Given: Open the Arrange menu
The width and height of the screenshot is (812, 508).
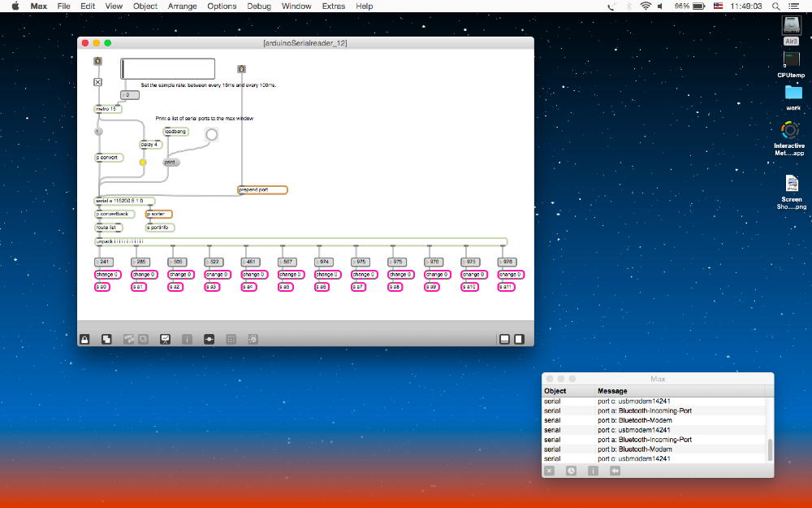Looking at the screenshot, I should (x=182, y=6).
